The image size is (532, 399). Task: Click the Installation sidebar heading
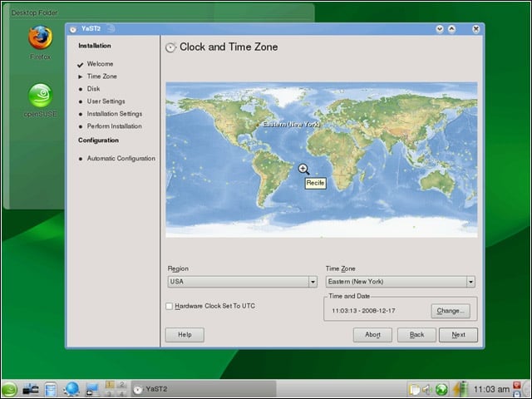(95, 46)
